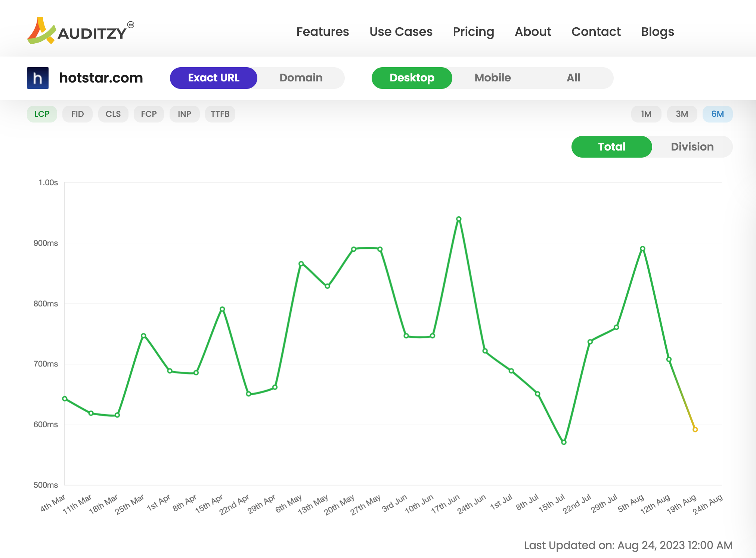Select the INP metric chip
Viewport: 756px width, 558px height.
[185, 114]
